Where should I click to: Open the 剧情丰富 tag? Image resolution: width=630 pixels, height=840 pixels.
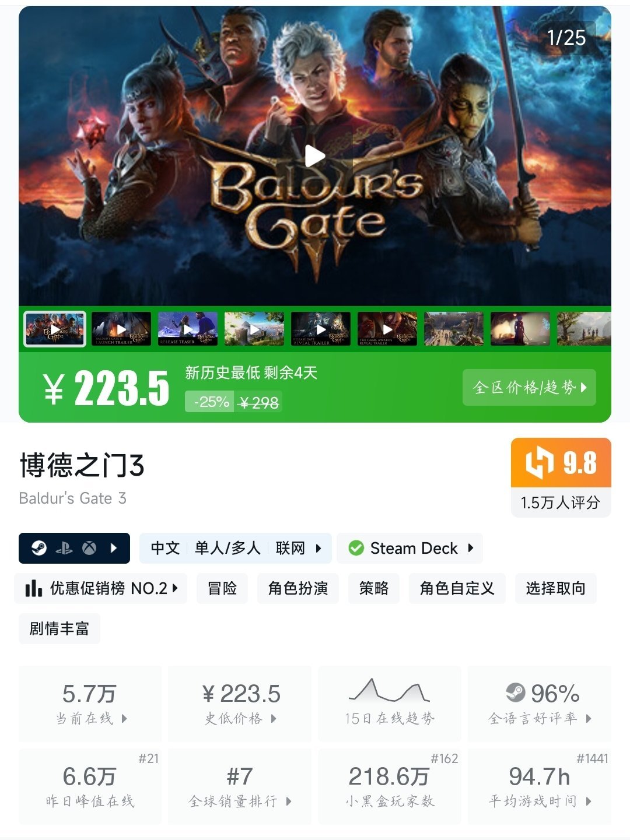click(x=60, y=628)
